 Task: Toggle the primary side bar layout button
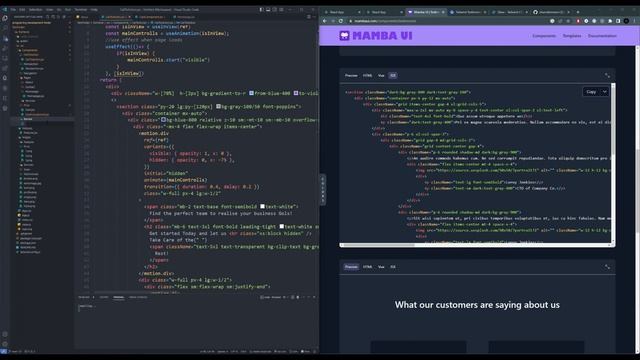261,9
